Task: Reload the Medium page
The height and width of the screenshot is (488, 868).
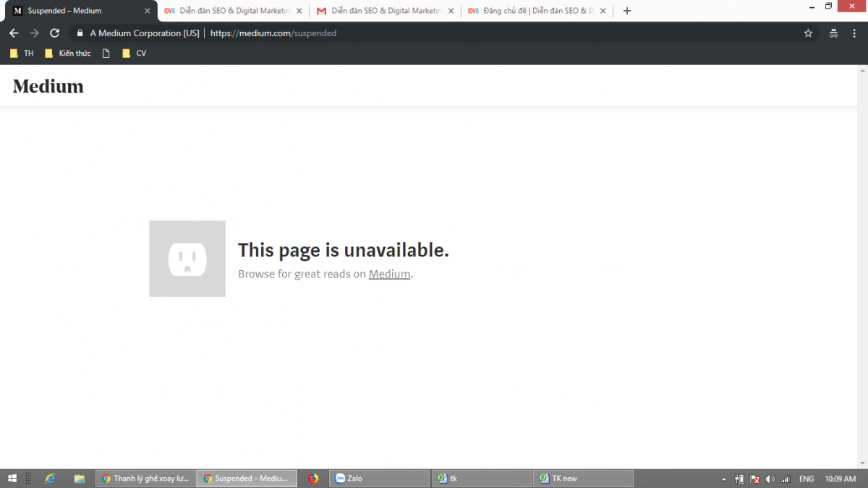Action: coord(54,33)
